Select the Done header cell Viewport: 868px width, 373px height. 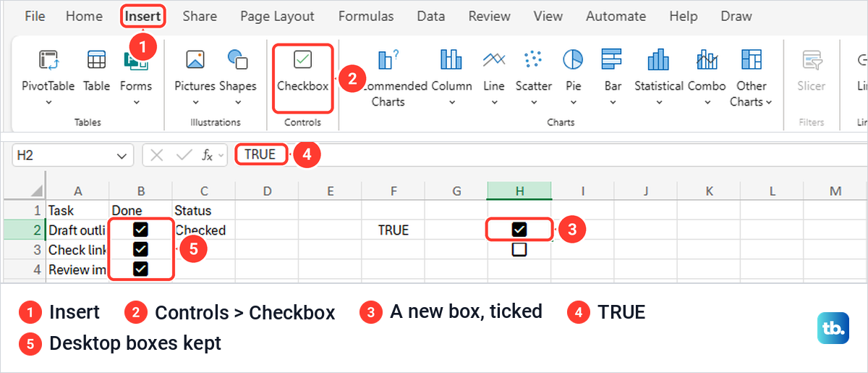(140, 211)
